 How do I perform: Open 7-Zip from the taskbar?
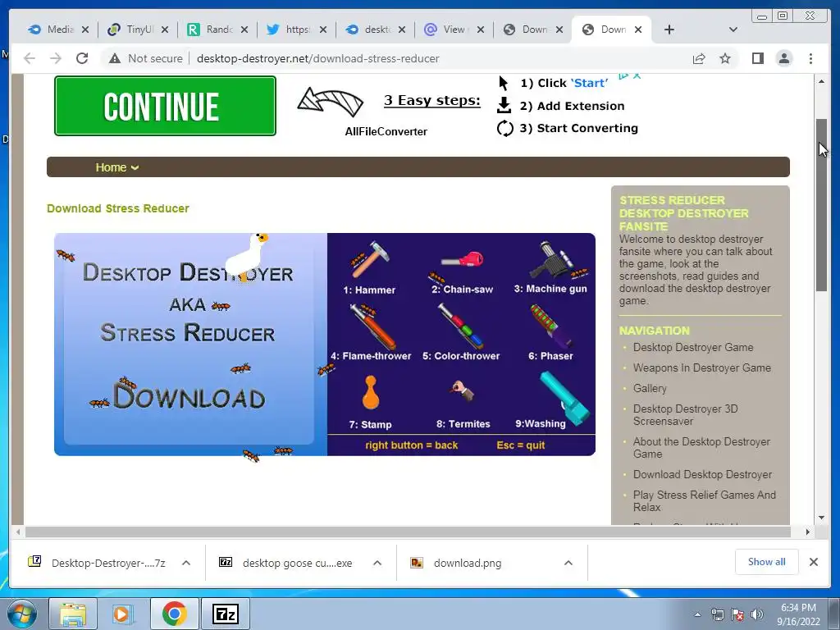[x=225, y=614]
